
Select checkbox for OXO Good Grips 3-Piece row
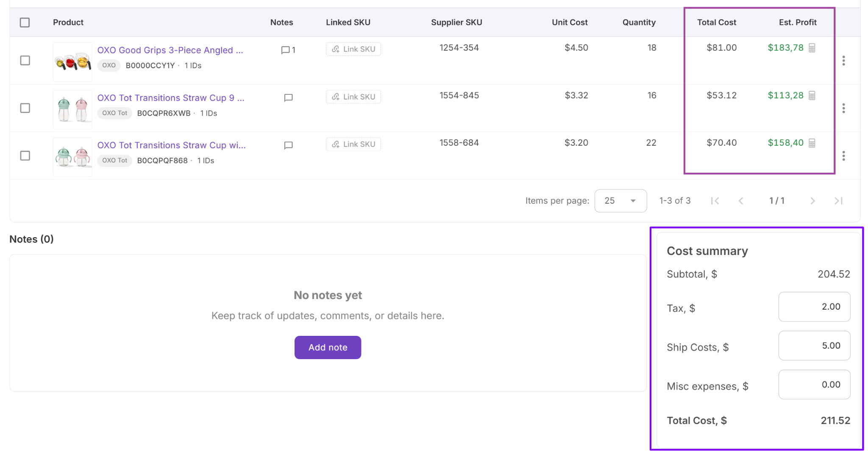(25, 61)
